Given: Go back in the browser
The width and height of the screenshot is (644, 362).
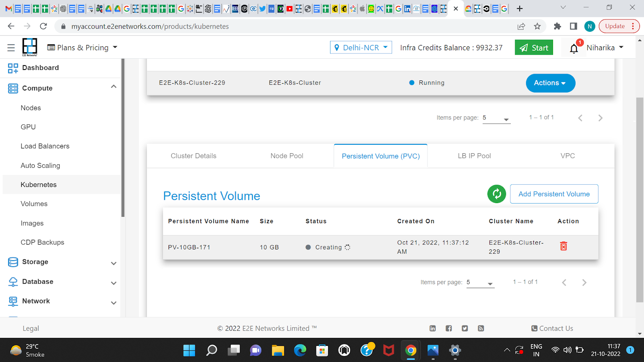Looking at the screenshot, I should coord(11,26).
